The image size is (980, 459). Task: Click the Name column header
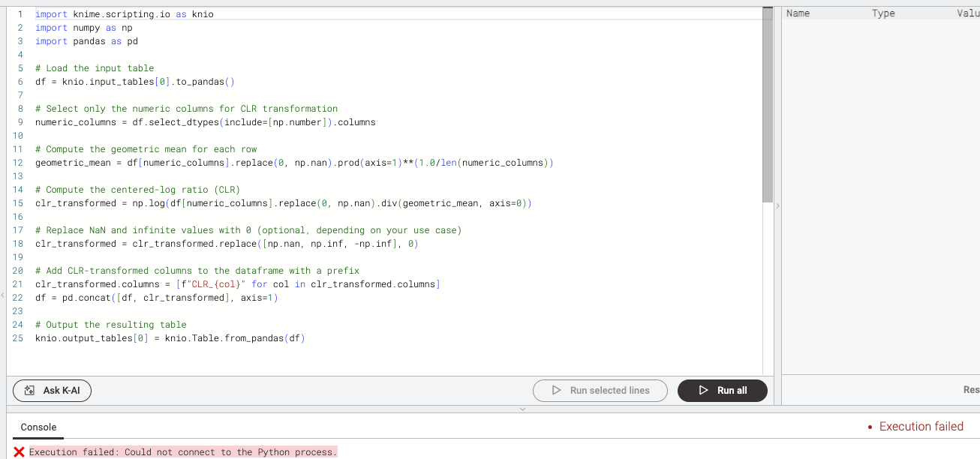pyautogui.click(x=798, y=13)
